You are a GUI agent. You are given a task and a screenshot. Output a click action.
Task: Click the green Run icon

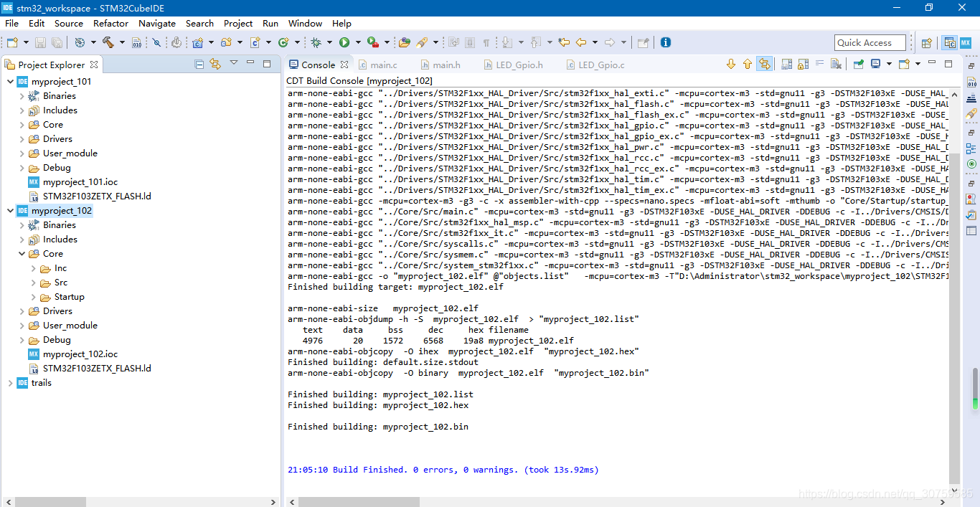344,43
